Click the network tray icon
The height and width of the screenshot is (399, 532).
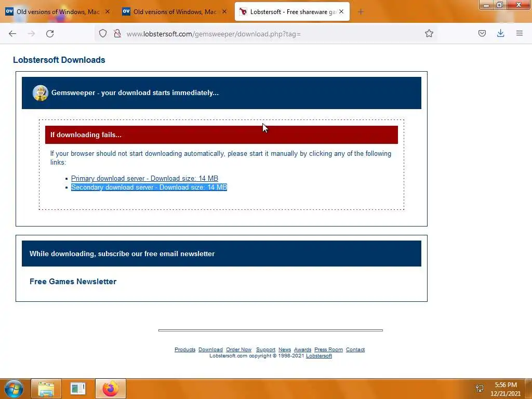[480, 389]
